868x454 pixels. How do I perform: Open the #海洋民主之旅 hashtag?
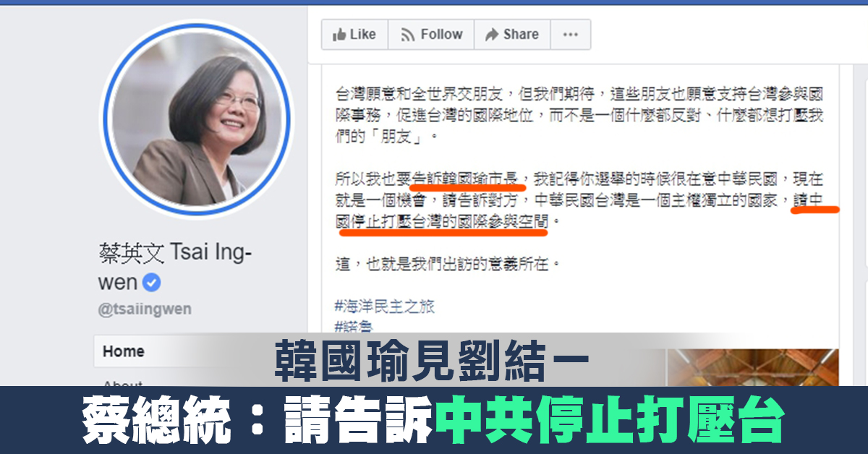pyautogui.click(x=385, y=306)
